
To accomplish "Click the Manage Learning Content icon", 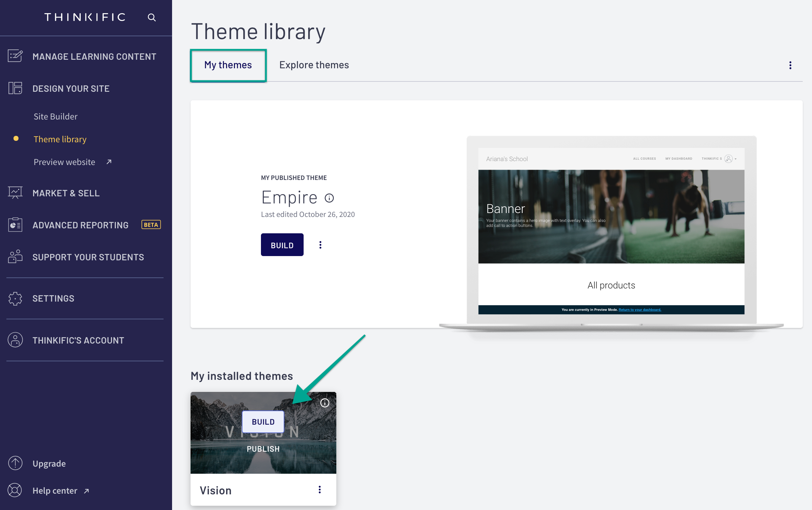I will [x=15, y=56].
